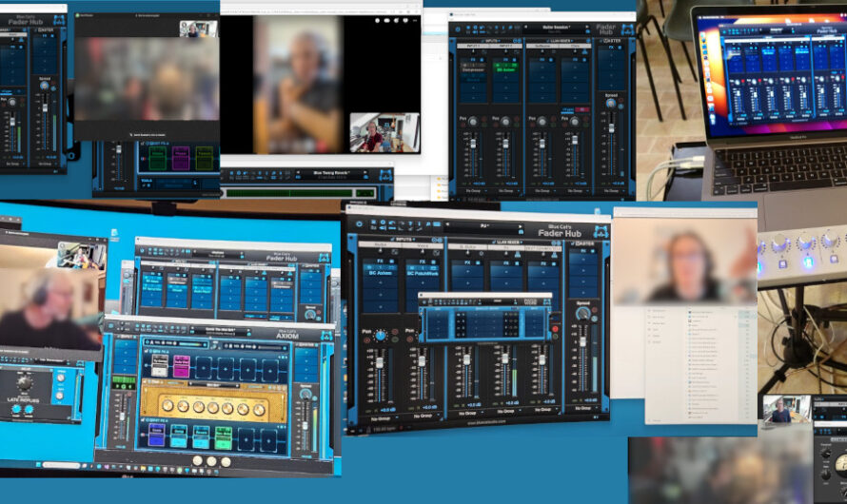Screen dimensions: 847x504
Task: Click the green tuner display in the Axiom input strip
Action: [x=124, y=382]
